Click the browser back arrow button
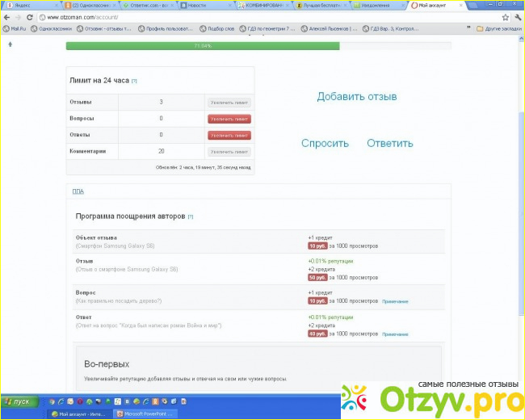This screenshot has width=525, height=420. tap(7, 17)
